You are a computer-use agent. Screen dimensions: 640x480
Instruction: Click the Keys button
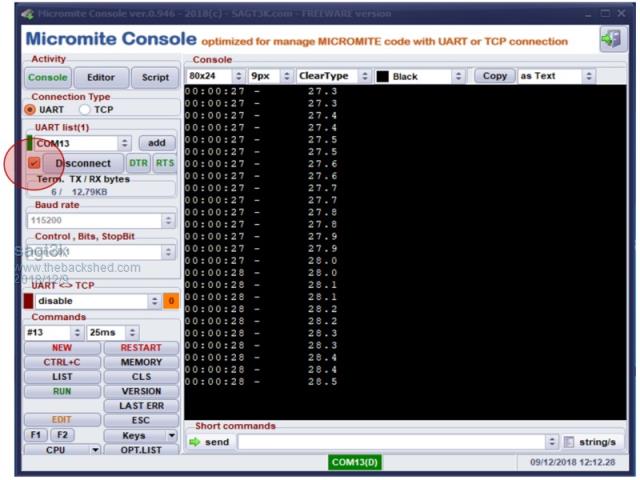(135, 436)
